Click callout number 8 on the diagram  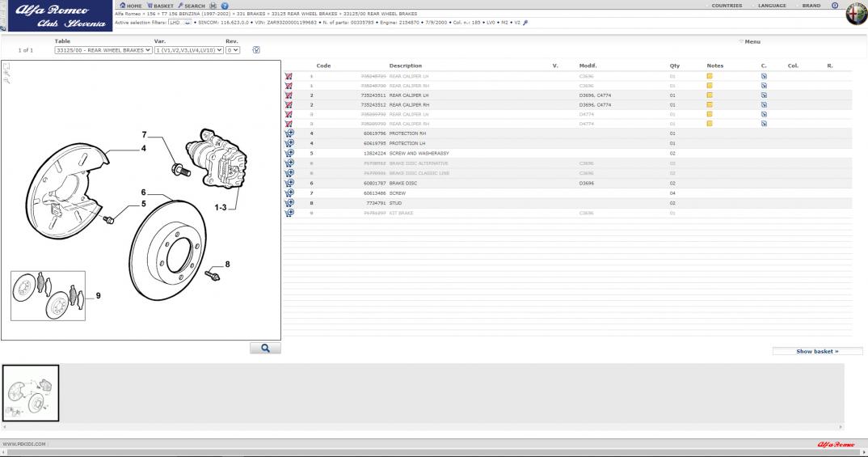[x=228, y=264]
